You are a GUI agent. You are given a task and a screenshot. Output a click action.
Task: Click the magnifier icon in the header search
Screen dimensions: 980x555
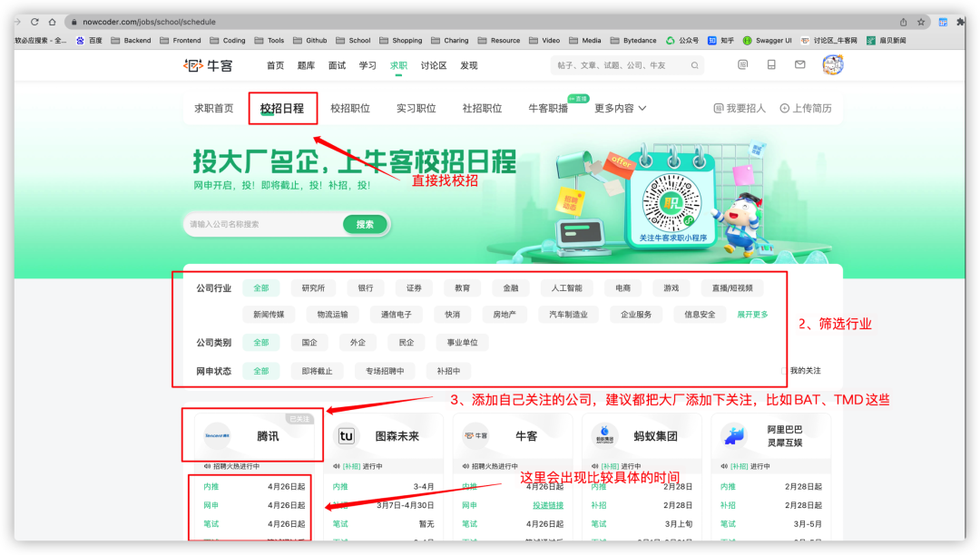click(x=694, y=65)
